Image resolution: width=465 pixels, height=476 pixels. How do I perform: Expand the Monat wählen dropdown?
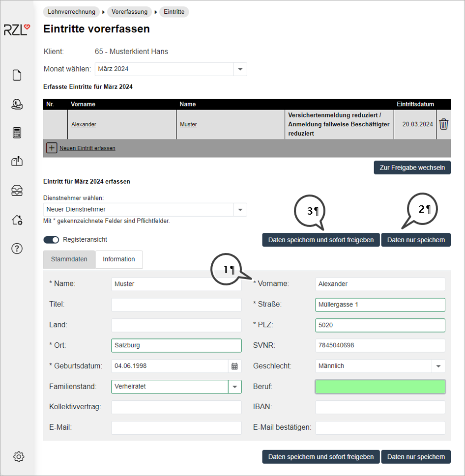[240, 69]
